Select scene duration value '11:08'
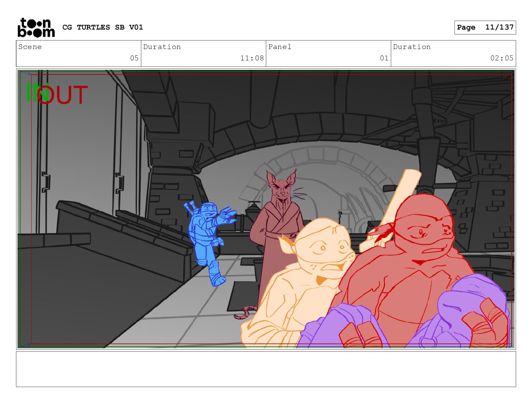The image size is (532, 411). (252, 58)
